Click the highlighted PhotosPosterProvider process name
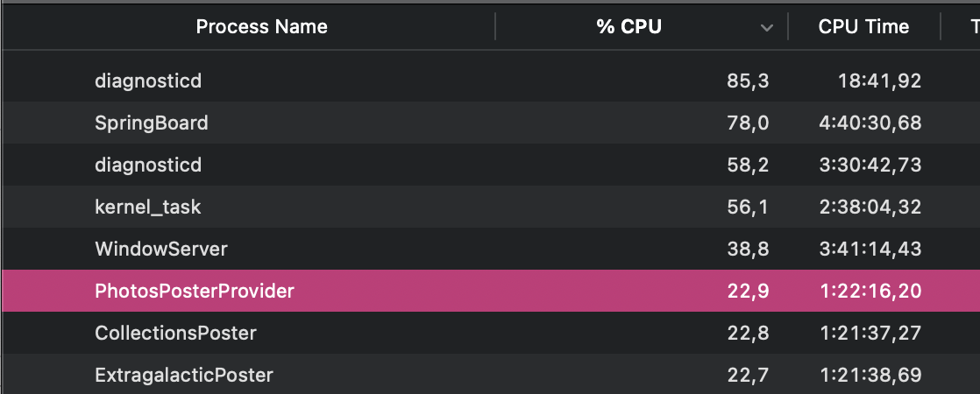 [x=195, y=291]
